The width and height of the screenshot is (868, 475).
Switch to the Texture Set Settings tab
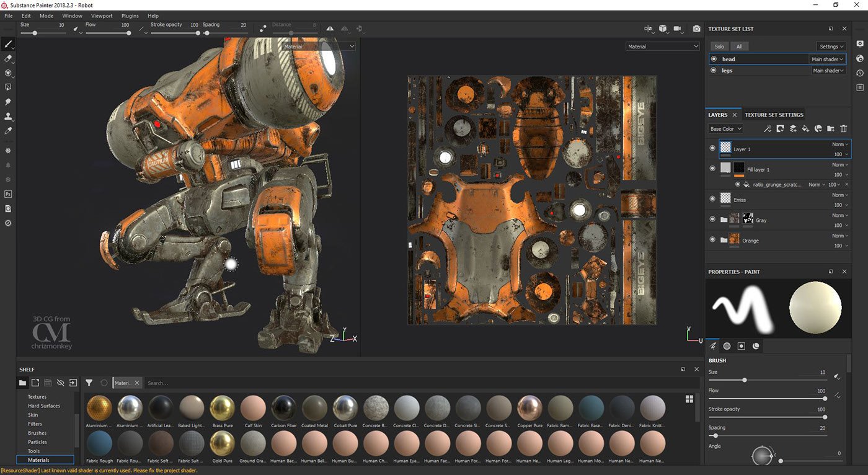click(774, 115)
